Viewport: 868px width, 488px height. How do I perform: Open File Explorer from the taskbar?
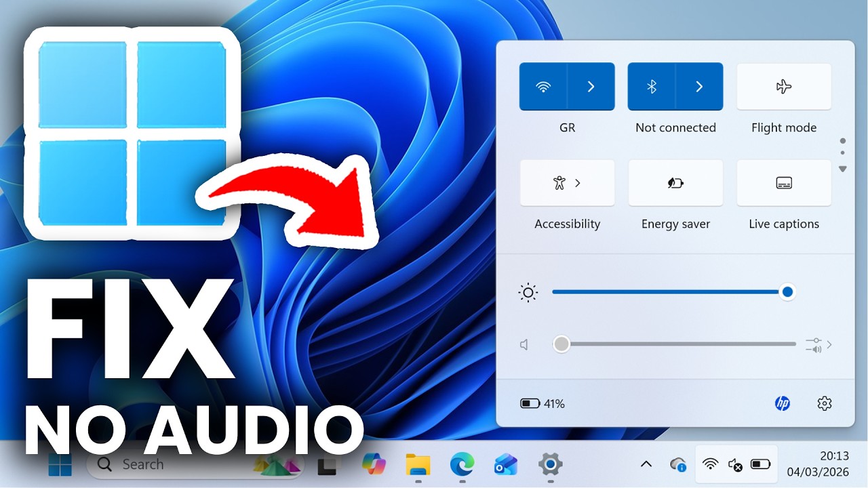pyautogui.click(x=418, y=464)
